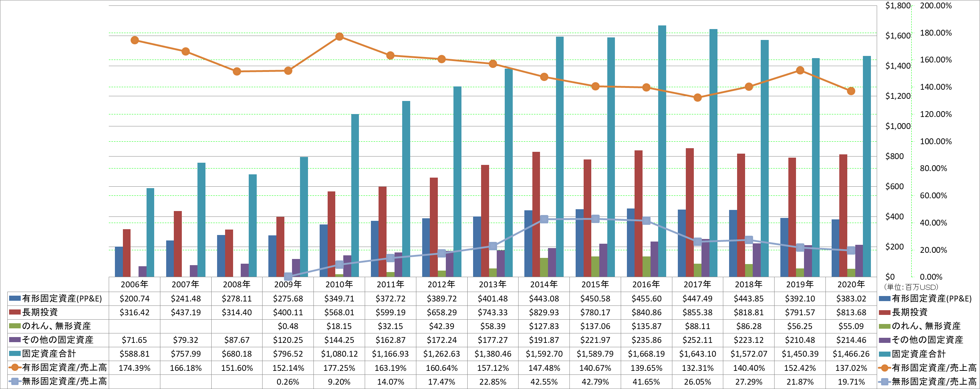Click the 132.31% cell
Screen dimensions: 980x389
pyautogui.click(x=697, y=368)
